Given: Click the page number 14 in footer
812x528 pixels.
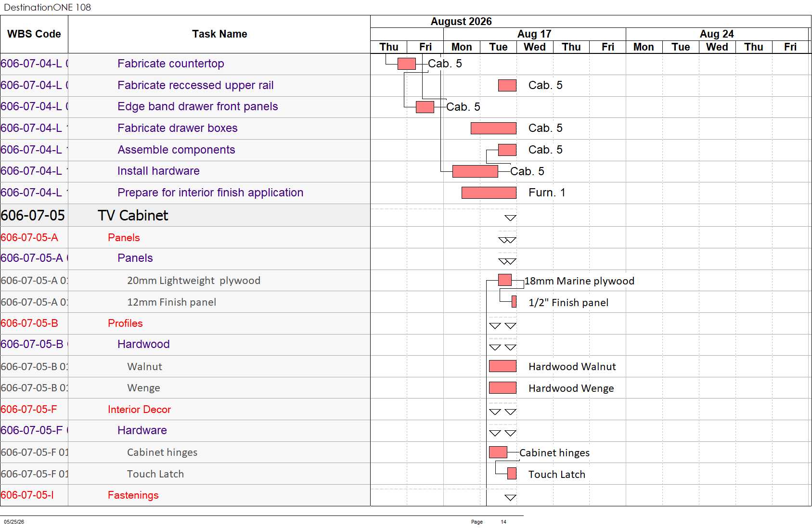Looking at the screenshot, I should pyautogui.click(x=503, y=522).
